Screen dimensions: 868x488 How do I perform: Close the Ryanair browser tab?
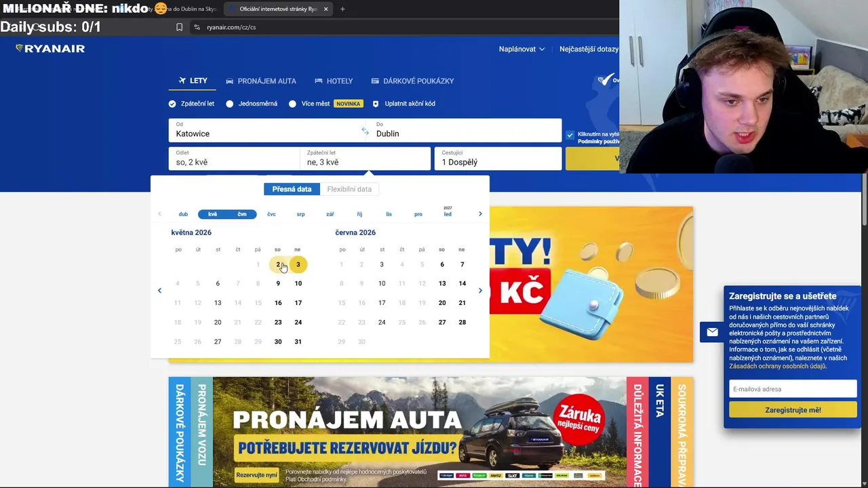click(325, 9)
